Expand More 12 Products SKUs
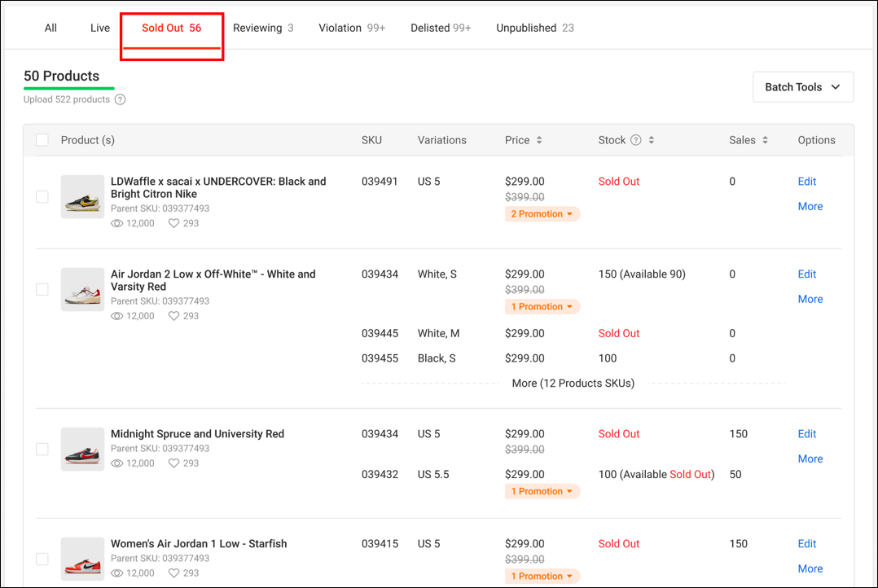Image resolution: width=878 pixels, height=588 pixels. point(573,383)
